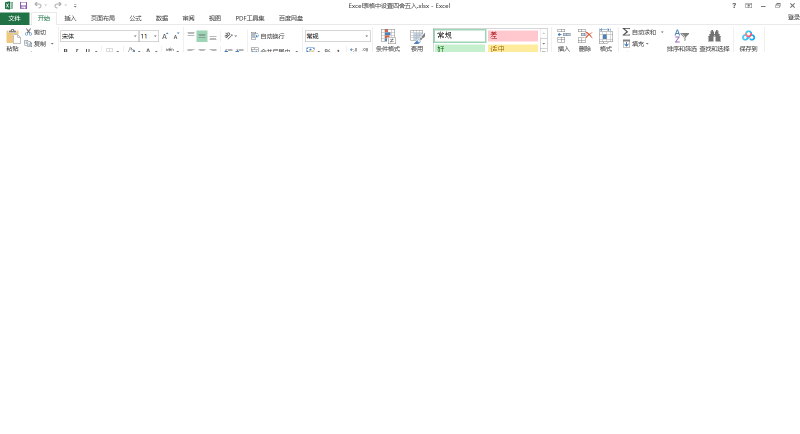Move down in the cell styles gallery
Viewport: 800px width, 434px height.
(x=544, y=44)
